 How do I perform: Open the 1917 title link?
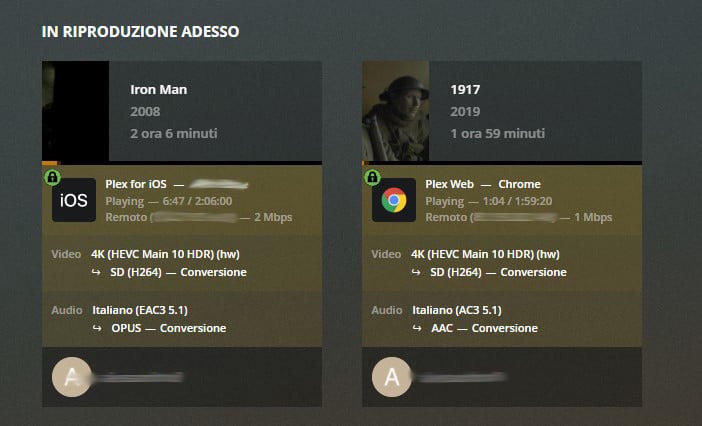[x=464, y=90]
